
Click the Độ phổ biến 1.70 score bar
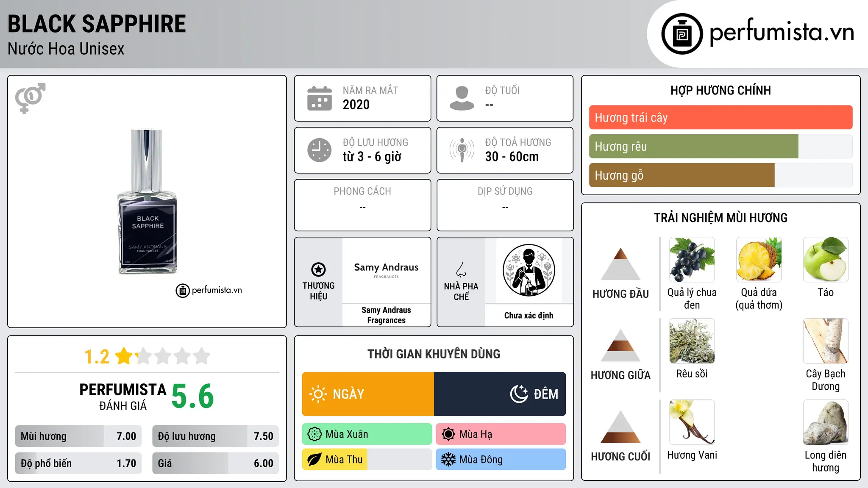78,463
